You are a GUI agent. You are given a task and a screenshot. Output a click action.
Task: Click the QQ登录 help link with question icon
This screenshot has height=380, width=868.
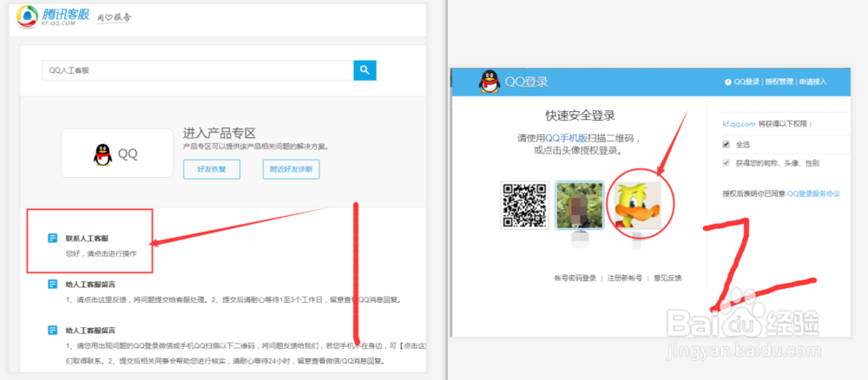tap(742, 82)
